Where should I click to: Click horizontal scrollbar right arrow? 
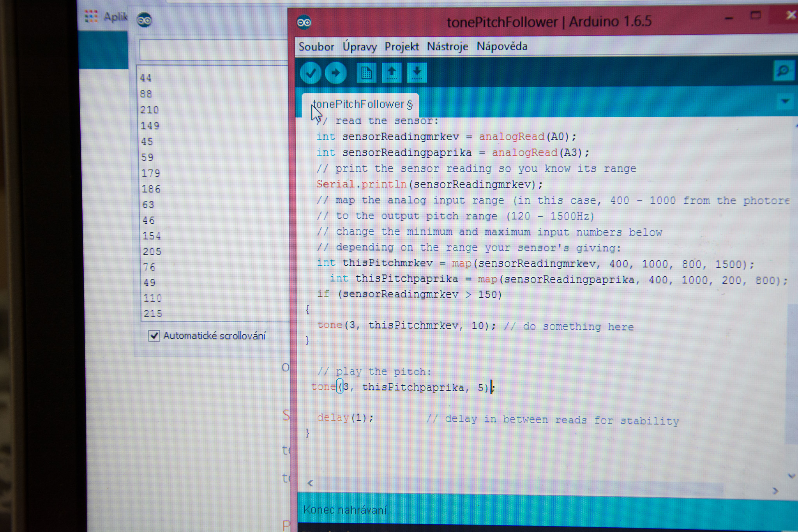(x=775, y=491)
